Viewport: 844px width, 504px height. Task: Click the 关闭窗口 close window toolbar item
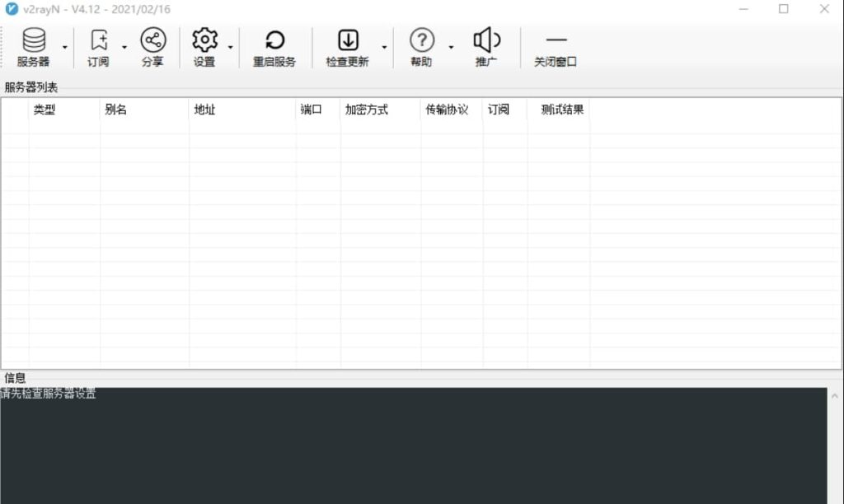click(x=556, y=45)
